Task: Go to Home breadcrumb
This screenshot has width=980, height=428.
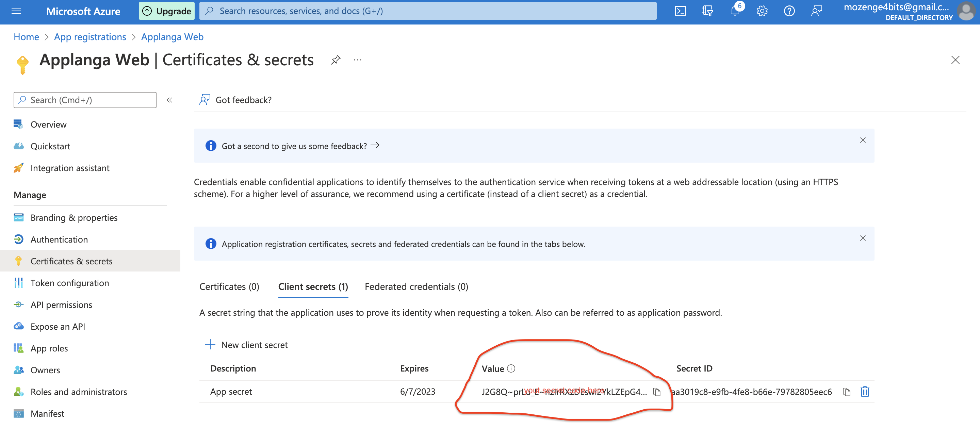Action: point(26,37)
